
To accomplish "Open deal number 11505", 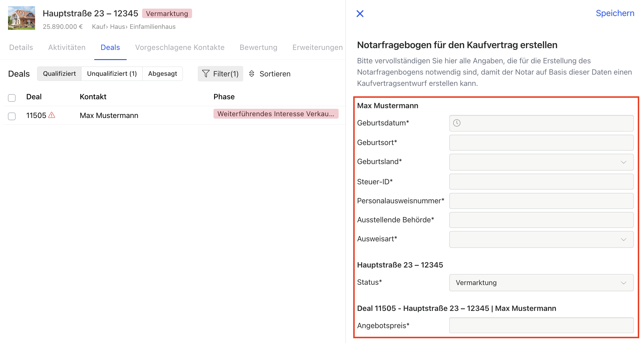I will click(x=36, y=115).
